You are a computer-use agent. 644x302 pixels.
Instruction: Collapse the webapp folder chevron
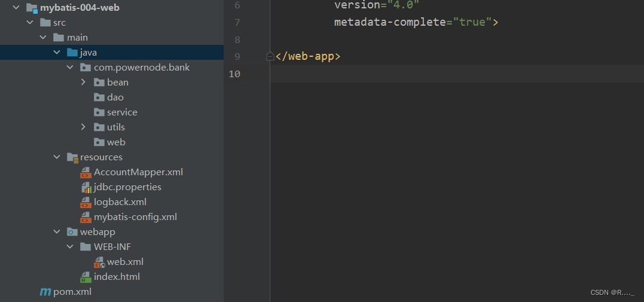tap(56, 232)
